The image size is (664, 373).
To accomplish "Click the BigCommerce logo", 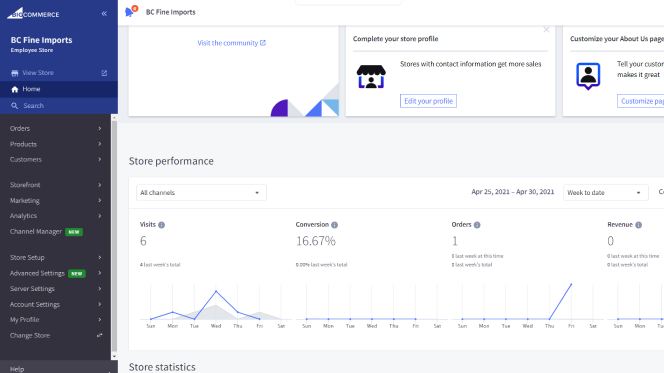I will click(33, 13).
